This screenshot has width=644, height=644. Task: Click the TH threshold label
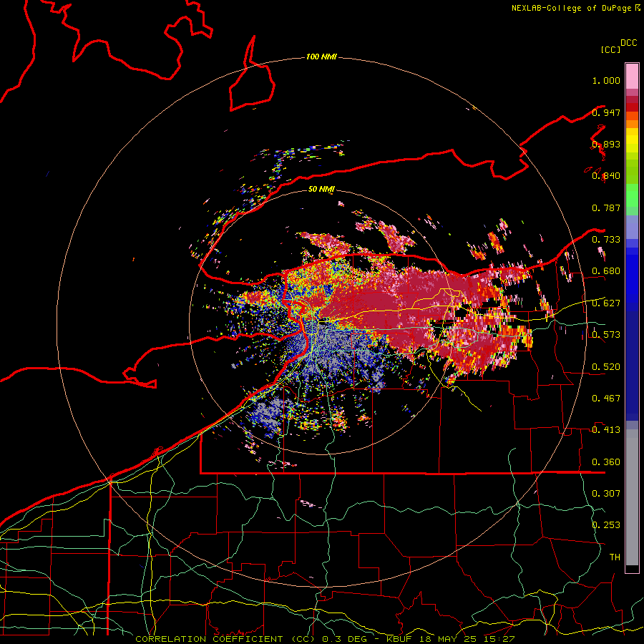[x=615, y=557]
